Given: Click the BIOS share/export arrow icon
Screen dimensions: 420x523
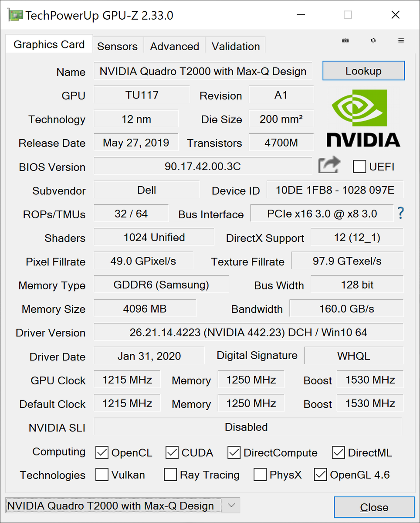Looking at the screenshot, I should (329, 166).
